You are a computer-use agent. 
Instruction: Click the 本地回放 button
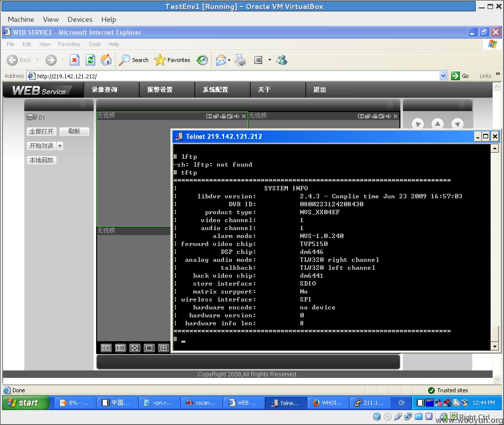[x=42, y=160]
